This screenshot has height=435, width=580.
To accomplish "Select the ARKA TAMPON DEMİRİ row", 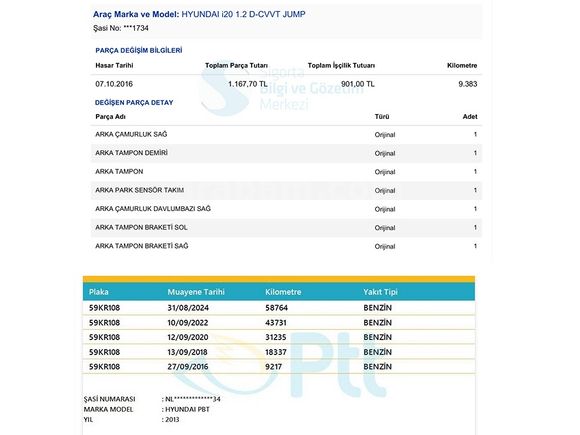I will (x=286, y=153).
